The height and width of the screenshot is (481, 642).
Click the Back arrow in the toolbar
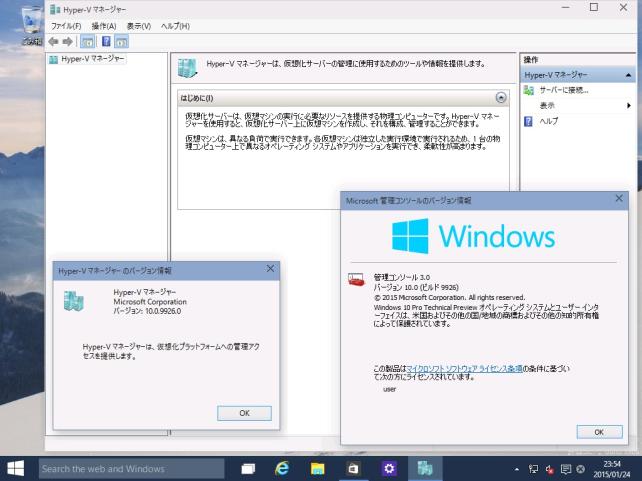click(x=53, y=41)
